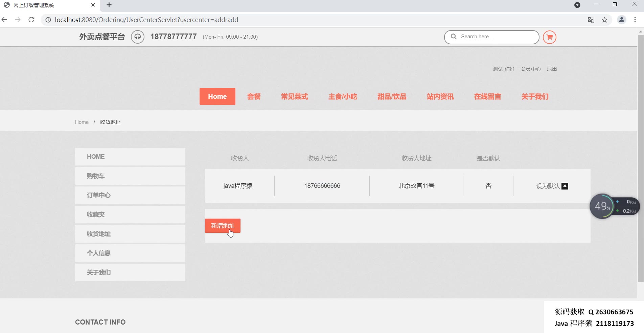Click the 测试,你好 greeting text
Screen dimensions: 644x333
pyautogui.click(x=504, y=69)
